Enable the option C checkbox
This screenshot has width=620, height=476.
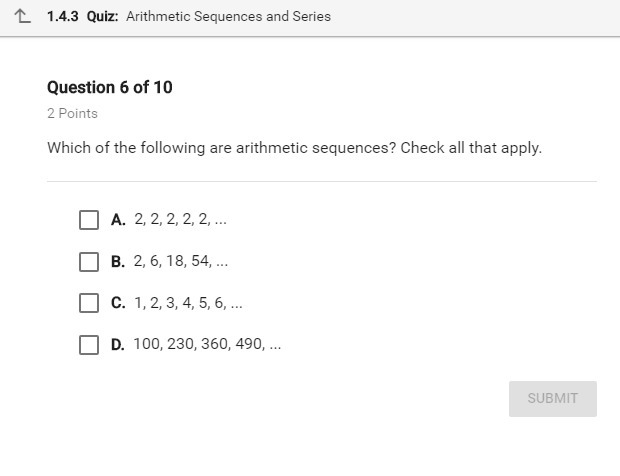[x=89, y=303]
